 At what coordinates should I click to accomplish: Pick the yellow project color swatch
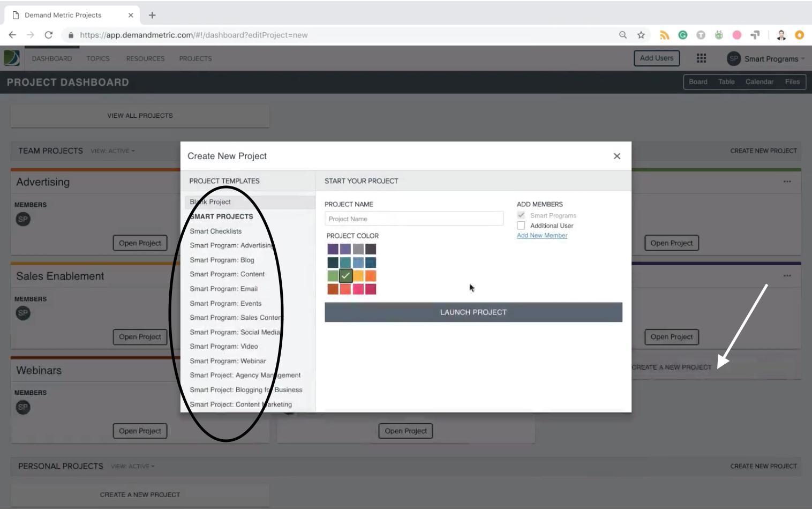click(358, 276)
